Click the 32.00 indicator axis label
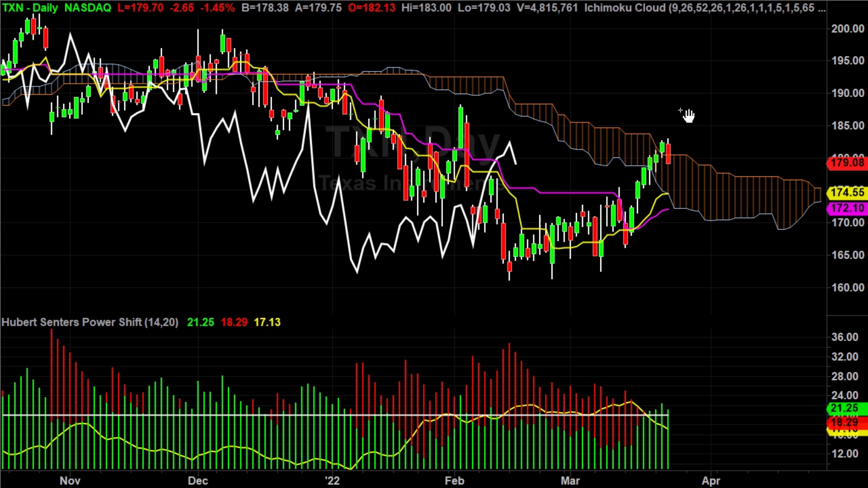868x488 pixels. click(844, 357)
